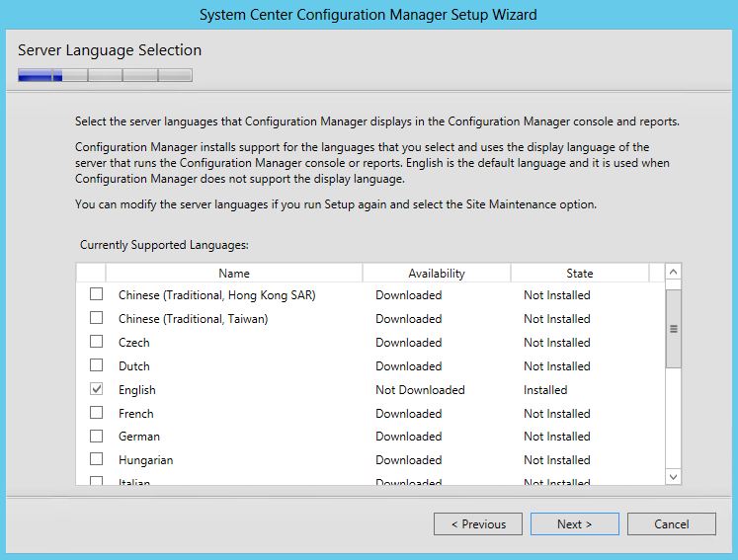738x560 pixels.
Task: Uncheck the English language checkbox
Action: click(97, 389)
